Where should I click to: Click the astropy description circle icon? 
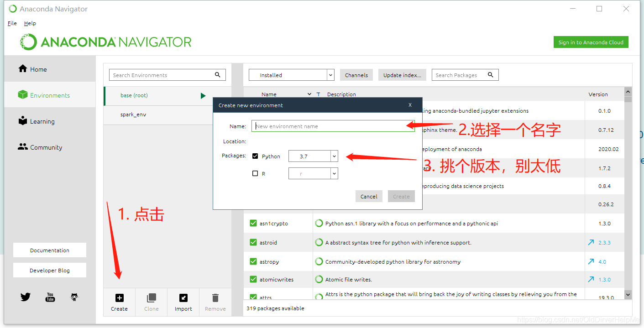click(x=319, y=261)
